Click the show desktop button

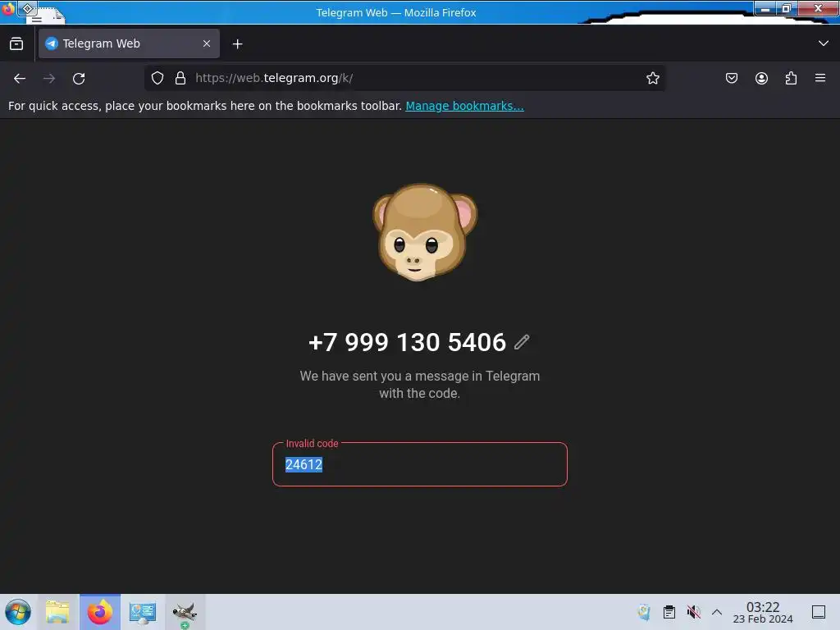point(819,612)
